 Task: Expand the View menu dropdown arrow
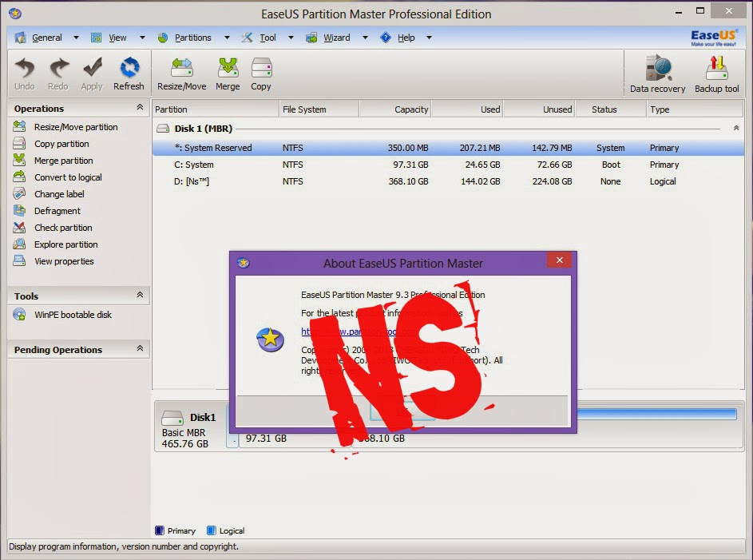142,38
